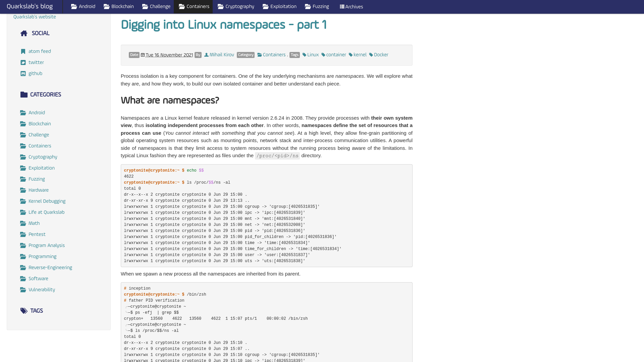The image size is (644, 362).
Task: Select the container tag item
Action: pos(333,55)
